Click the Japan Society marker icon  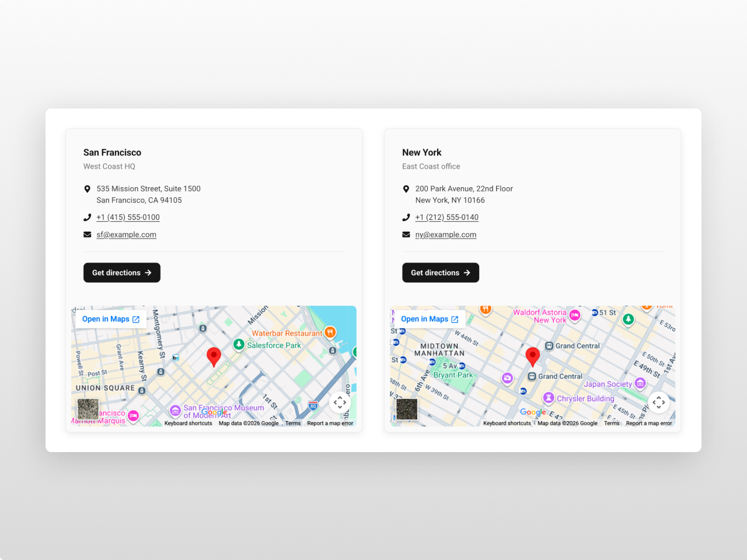pos(640,383)
